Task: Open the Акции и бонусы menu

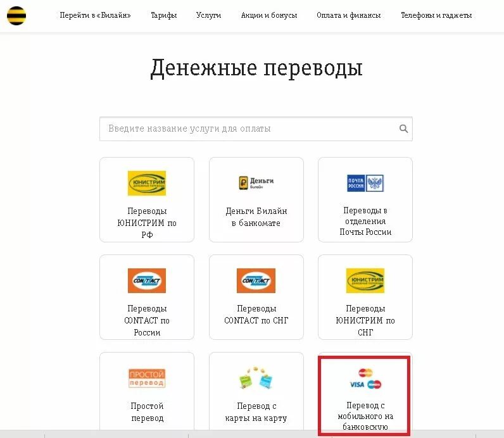Action: pos(268,15)
